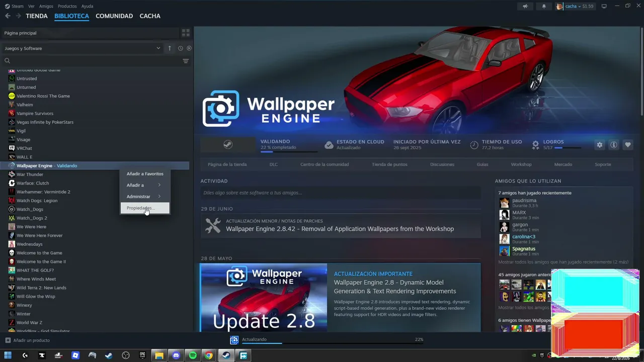Switch to Big Picture mode icon
Image resolution: width=644 pixels, height=362 pixels.
(x=604, y=6)
